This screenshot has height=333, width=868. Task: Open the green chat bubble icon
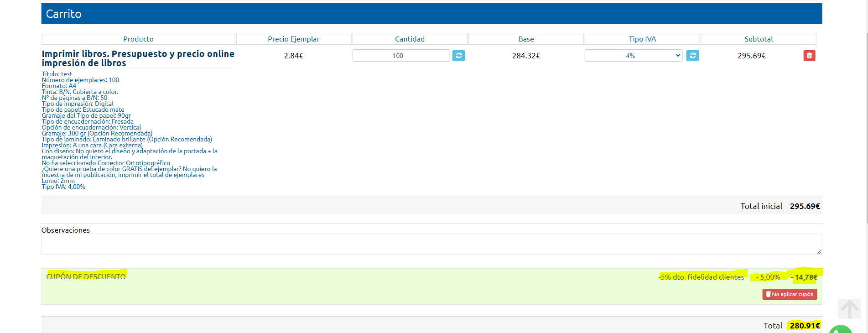point(841,329)
